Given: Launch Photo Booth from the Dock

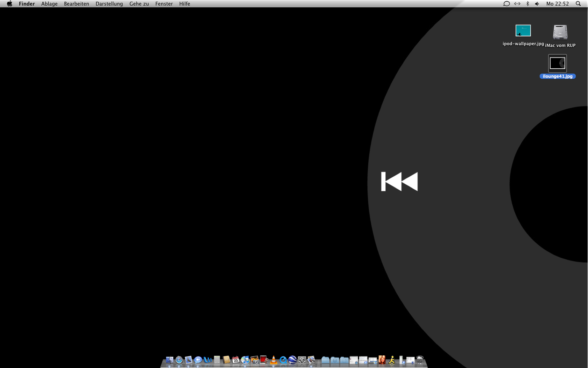Looking at the screenshot, I should click(x=264, y=360).
